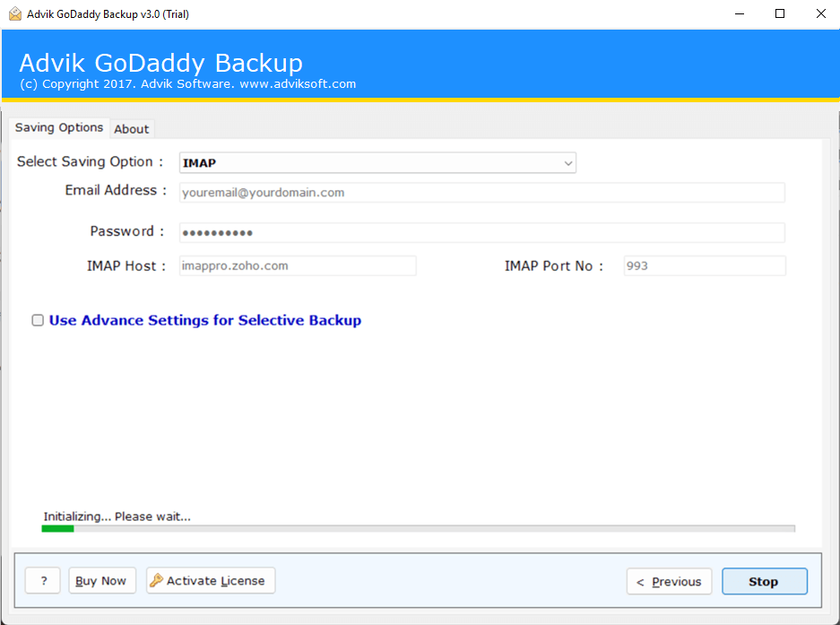
Task: Open the Select Saving Option dropdown
Action: (377, 163)
